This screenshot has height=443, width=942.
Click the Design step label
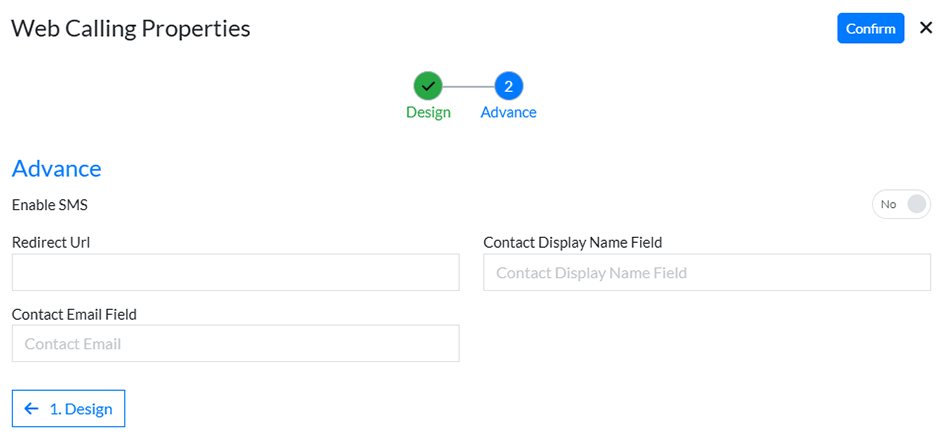tap(428, 112)
